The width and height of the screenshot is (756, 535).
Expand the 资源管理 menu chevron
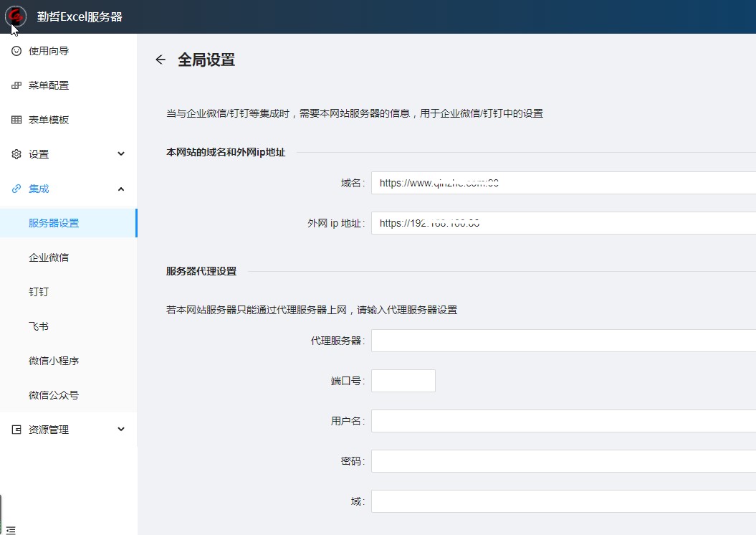coord(120,430)
